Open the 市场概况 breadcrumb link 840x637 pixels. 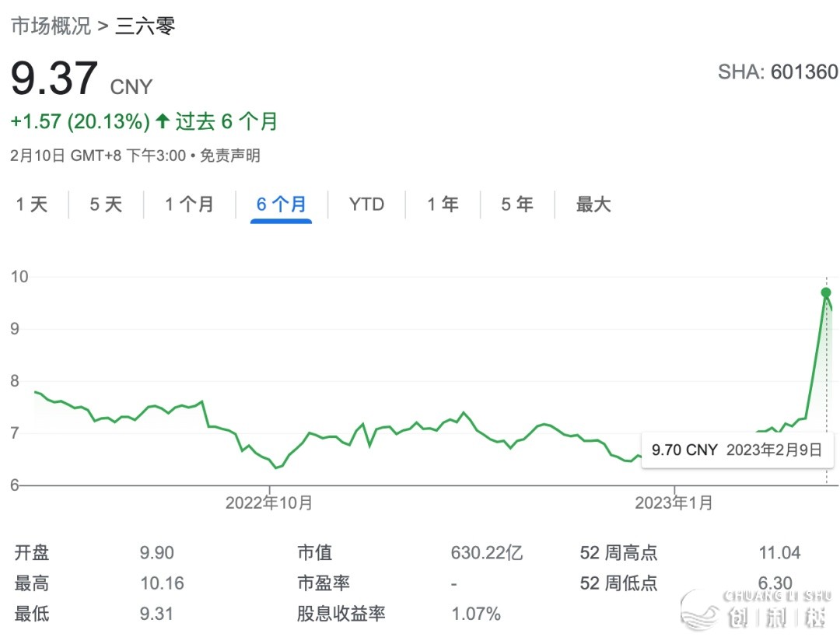(51, 26)
